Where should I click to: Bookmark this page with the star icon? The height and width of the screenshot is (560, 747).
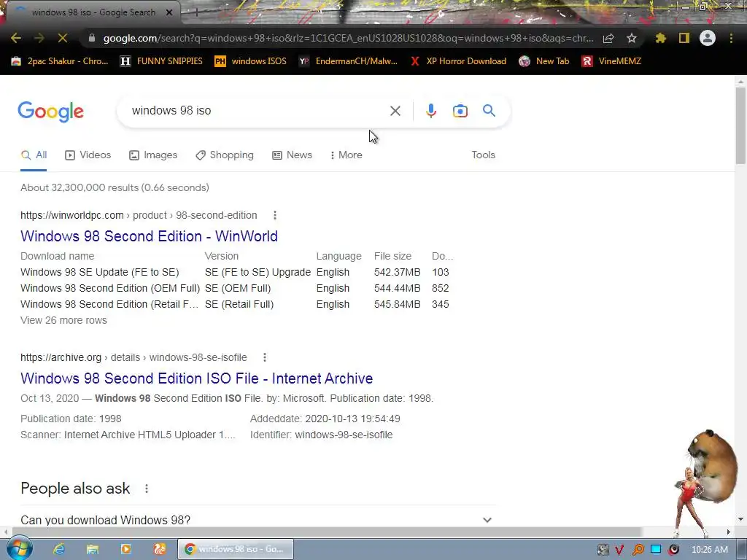tap(631, 38)
